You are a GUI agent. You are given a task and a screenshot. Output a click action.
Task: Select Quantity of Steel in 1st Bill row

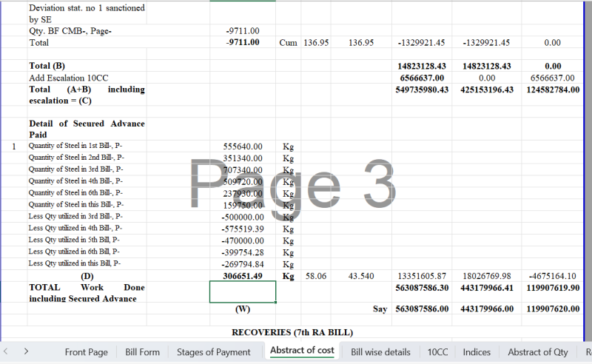coord(76,146)
